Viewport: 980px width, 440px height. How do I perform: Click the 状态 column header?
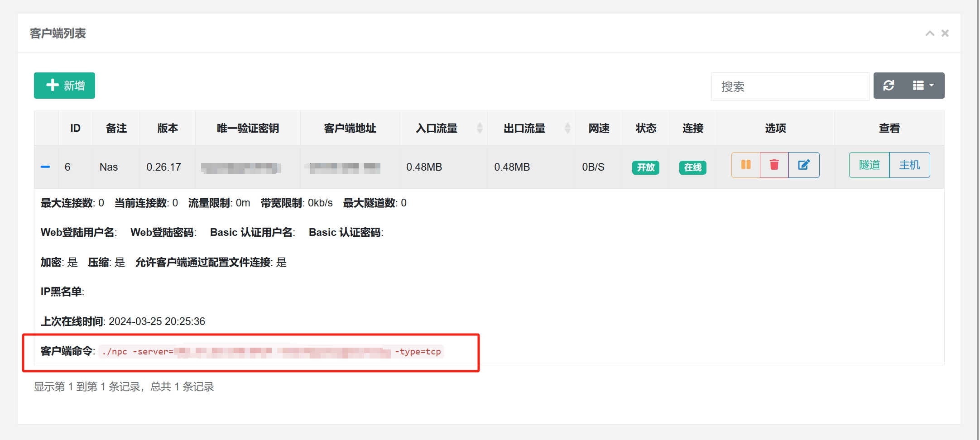[646, 128]
